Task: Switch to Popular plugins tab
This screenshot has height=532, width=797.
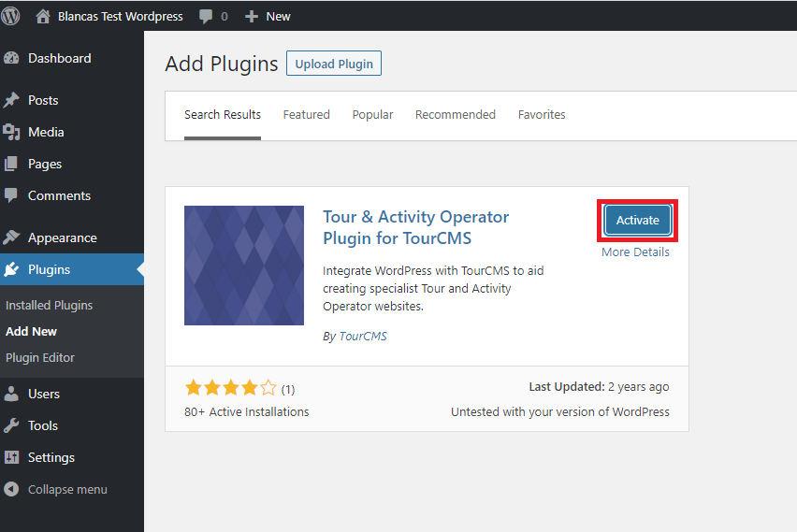Action: (372, 115)
